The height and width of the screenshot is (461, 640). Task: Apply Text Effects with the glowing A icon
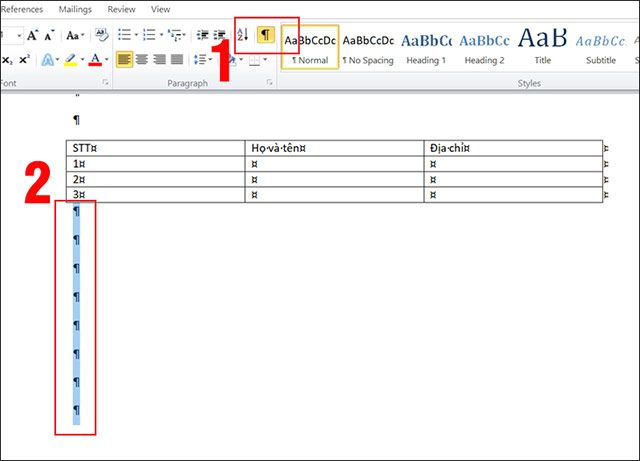tap(47, 60)
